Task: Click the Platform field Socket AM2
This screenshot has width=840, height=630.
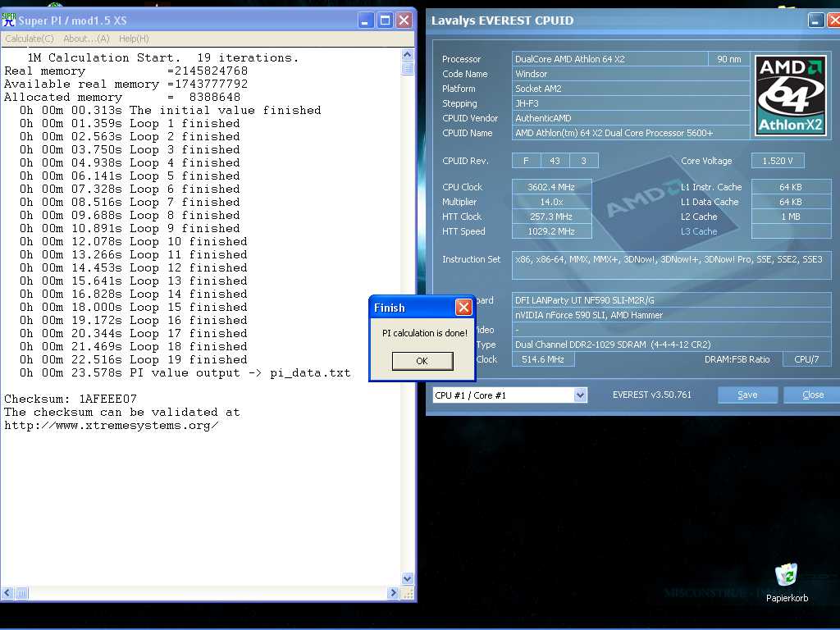Action: pos(631,89)
